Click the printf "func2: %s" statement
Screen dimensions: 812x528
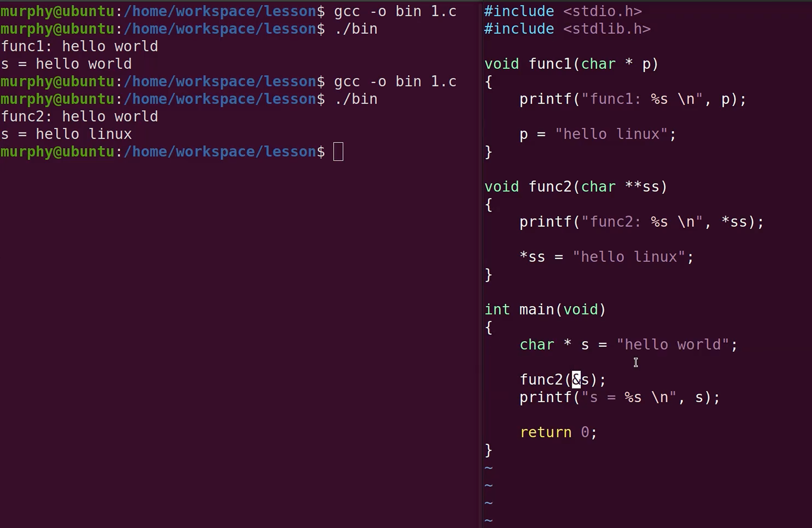point(641,222)
